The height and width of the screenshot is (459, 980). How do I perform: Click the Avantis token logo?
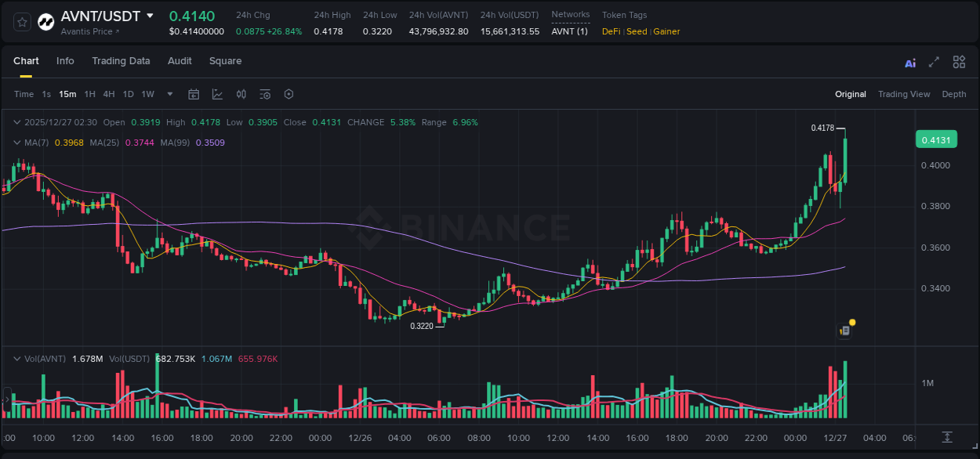[45, 21]
